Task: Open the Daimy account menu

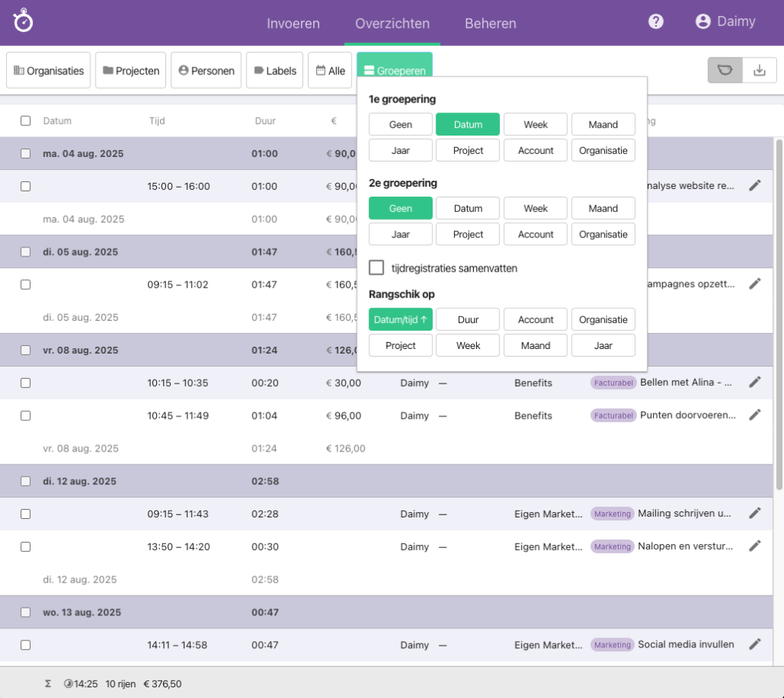Action: point(725,21)
